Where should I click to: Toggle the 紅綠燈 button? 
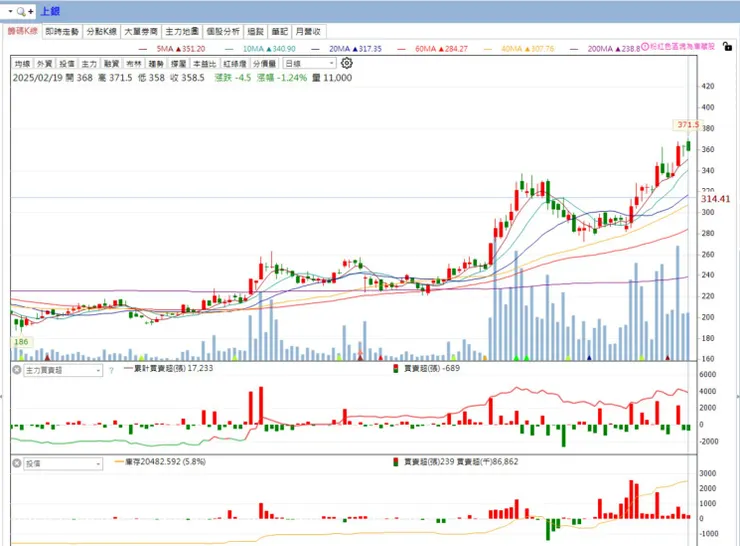(x=235, y=64)
